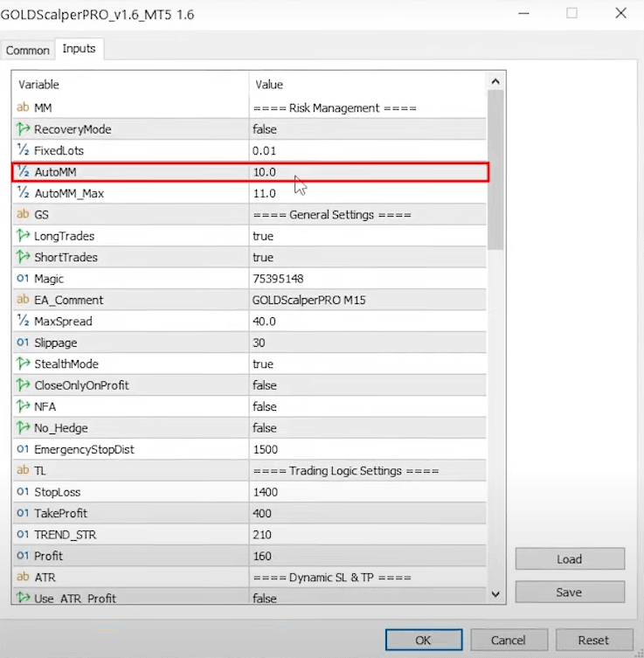Click the string icon beside ATR

coord(23,577)
